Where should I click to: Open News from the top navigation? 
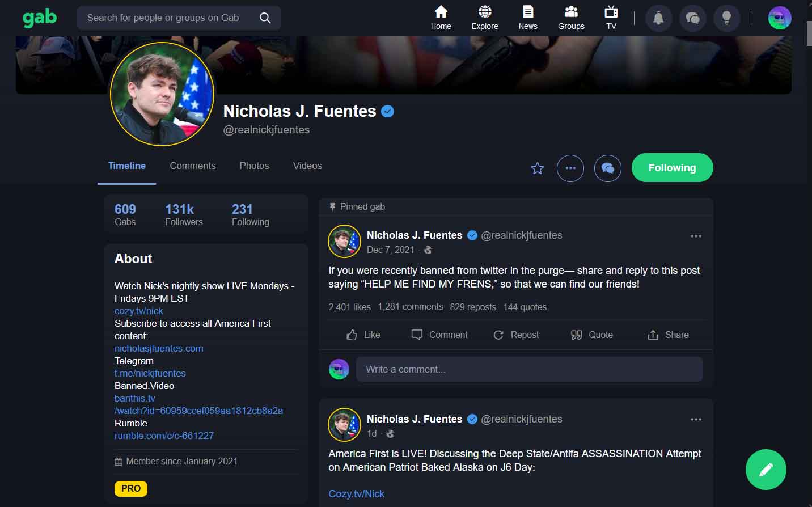pyautogui.click(x=528, y=18)
